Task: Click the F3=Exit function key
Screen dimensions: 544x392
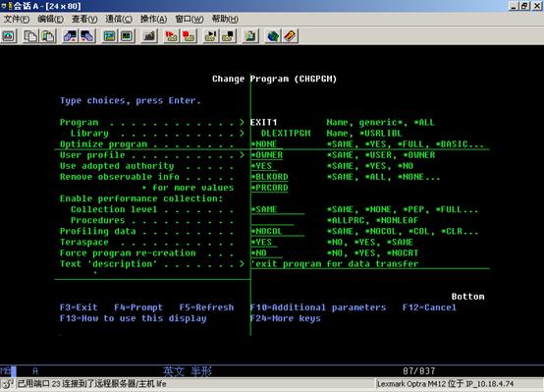Action: [x=79, y=308]
